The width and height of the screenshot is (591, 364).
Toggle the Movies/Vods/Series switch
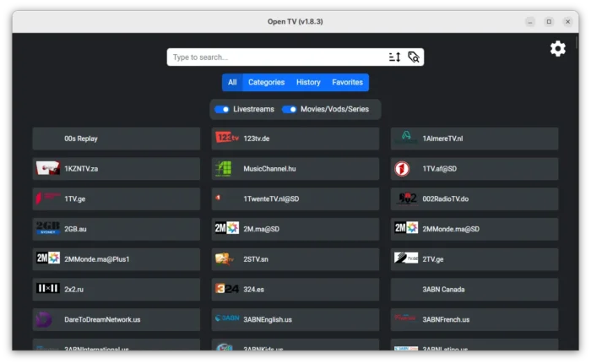[x=290, y=109]
